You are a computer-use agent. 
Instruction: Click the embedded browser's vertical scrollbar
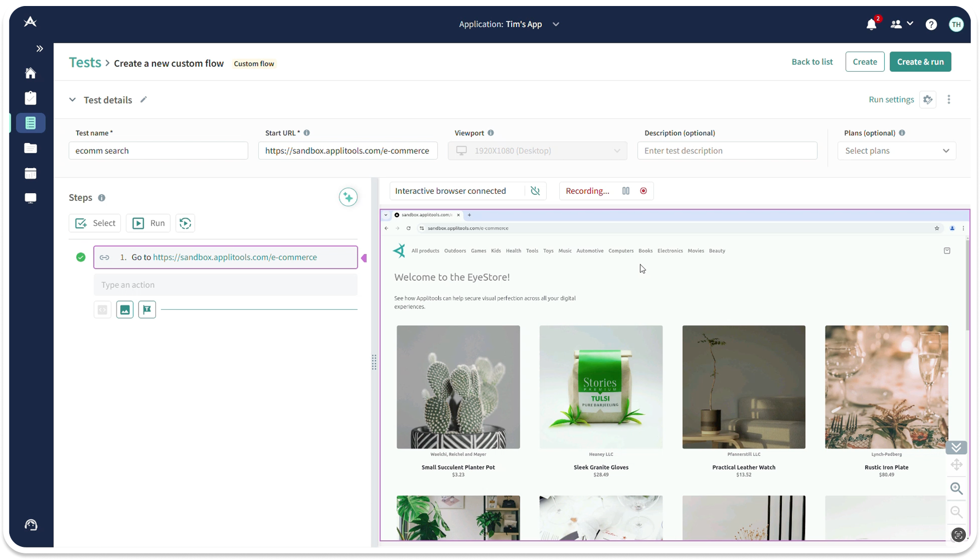[966, 285]
